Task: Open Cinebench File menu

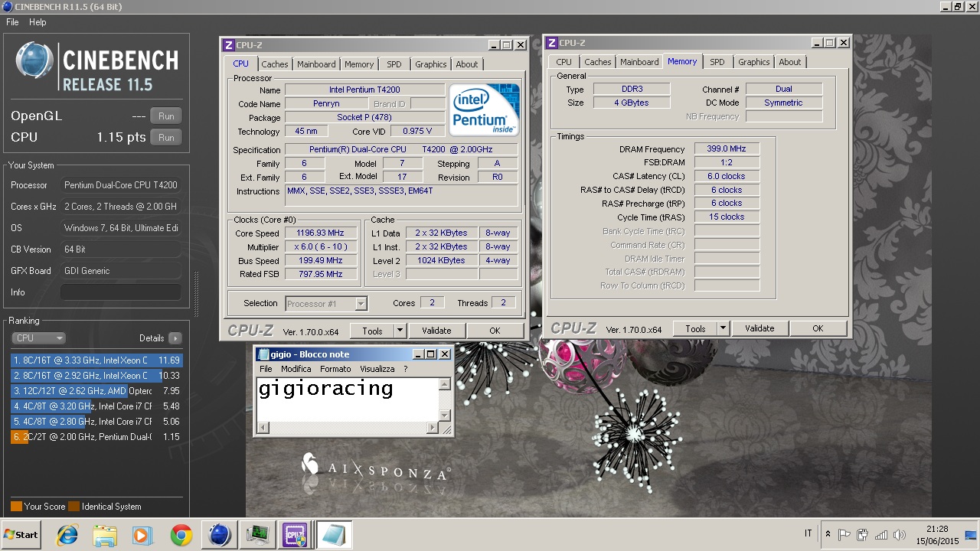Action: point(12,22)
